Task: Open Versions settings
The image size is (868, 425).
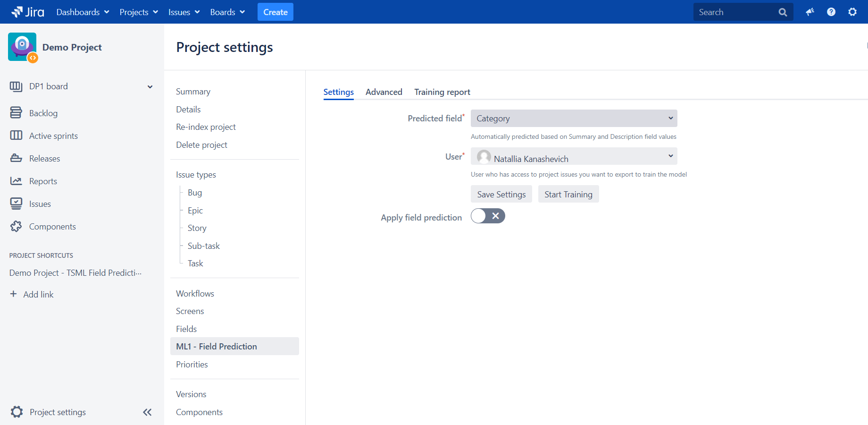Action: tap(191, 394)
